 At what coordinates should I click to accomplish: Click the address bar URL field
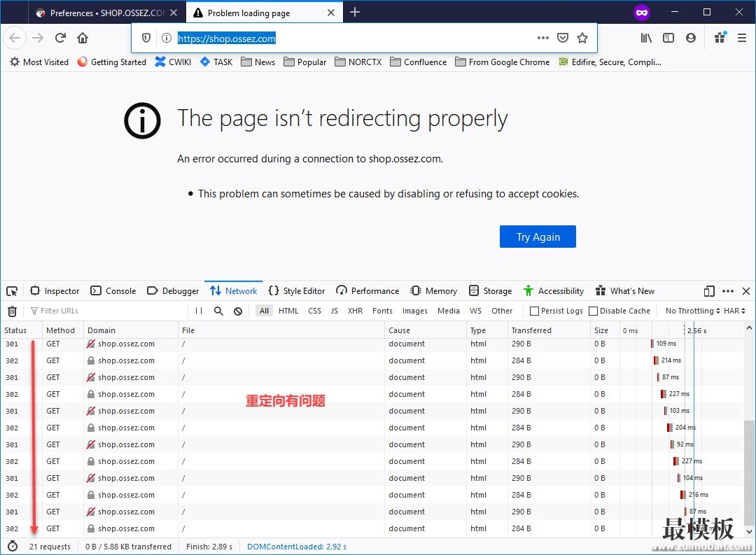354,38
